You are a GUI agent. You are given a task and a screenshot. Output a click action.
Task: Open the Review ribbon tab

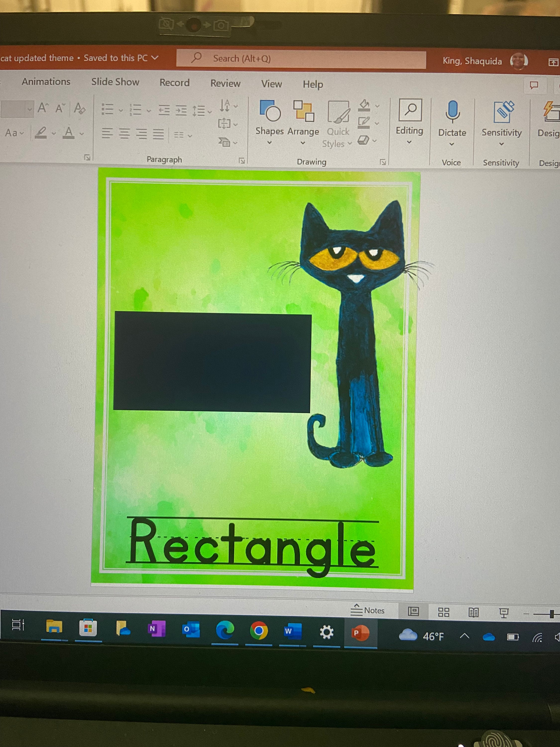[225, 83]
